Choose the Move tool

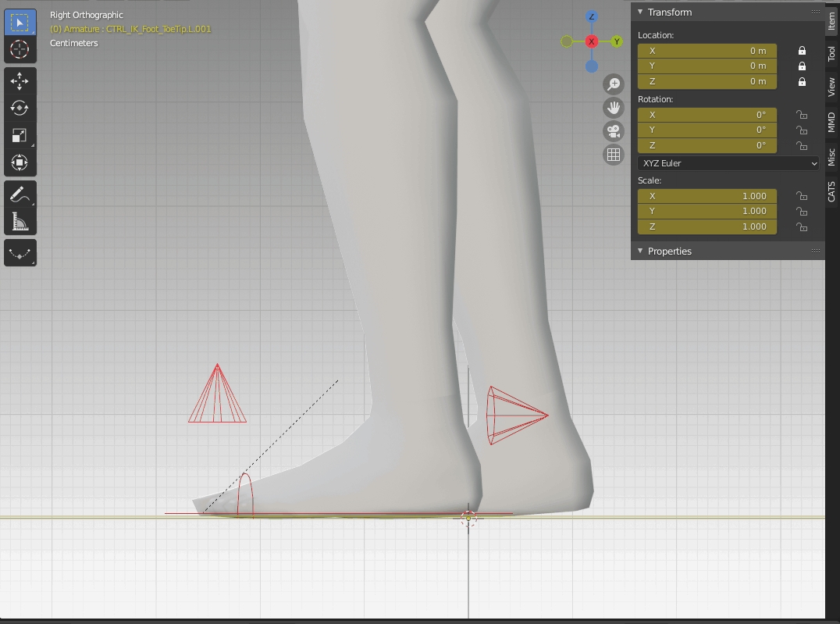click(20, 81)
